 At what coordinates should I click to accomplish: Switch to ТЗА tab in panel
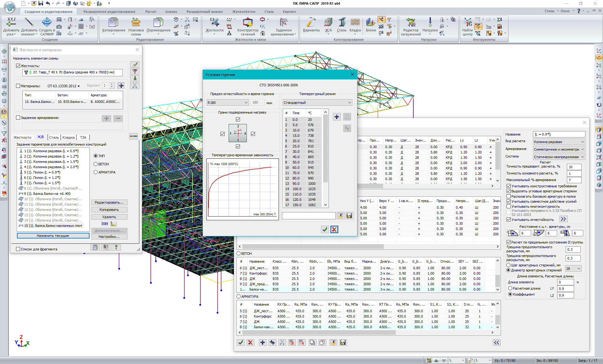click(83, 137)
